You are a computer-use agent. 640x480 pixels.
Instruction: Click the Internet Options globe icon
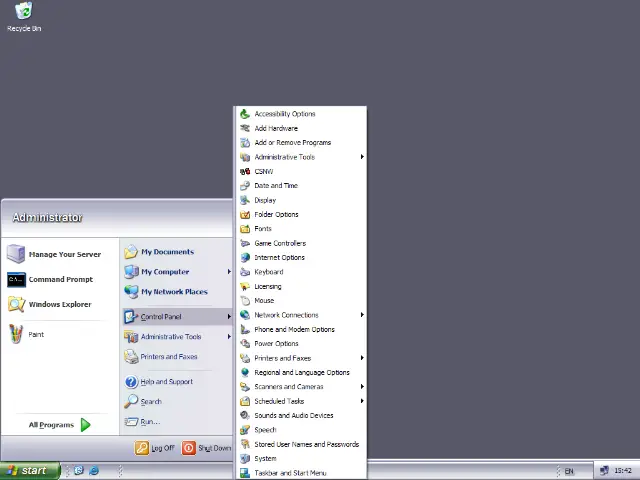tap(245, 258)
